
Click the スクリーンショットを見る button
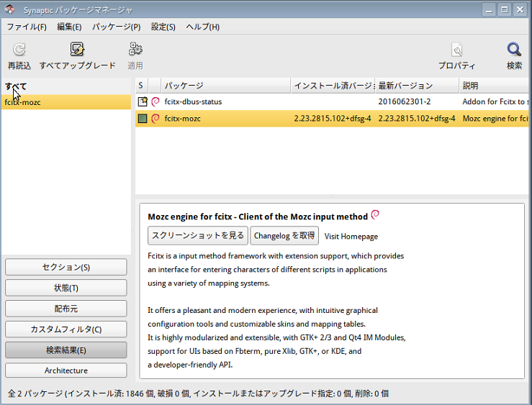tap(198, 235)
